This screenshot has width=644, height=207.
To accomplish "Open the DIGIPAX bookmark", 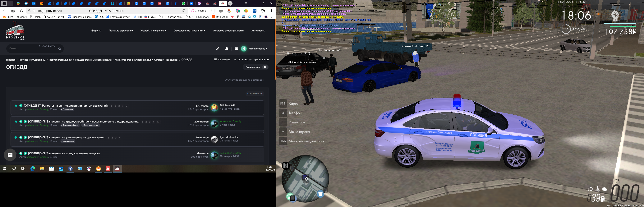I will [x=220, y=17].
